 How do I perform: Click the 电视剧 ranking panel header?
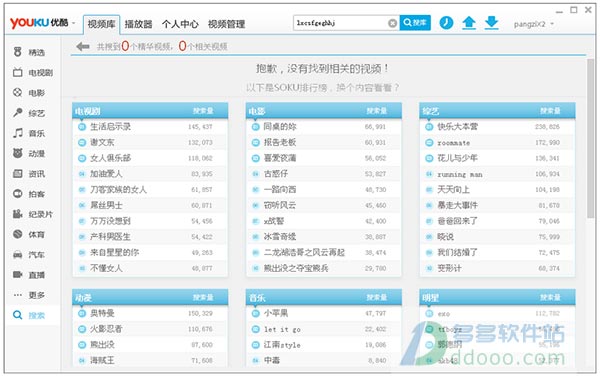point(150,111)
